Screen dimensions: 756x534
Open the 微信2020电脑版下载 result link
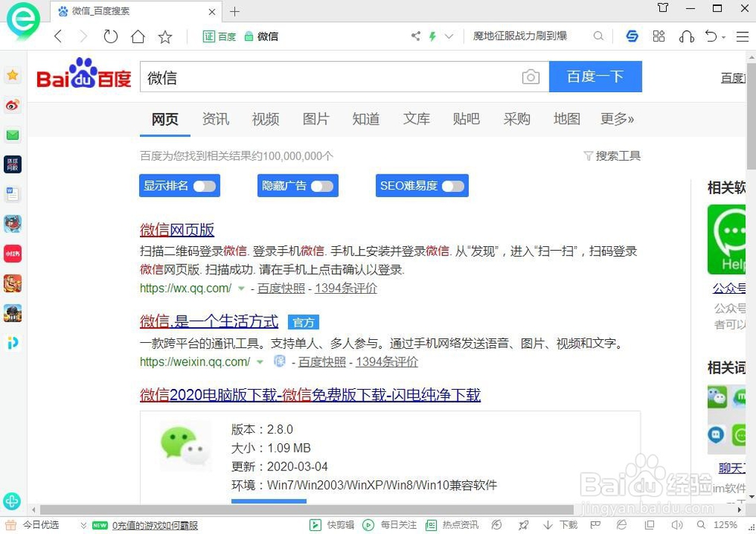click(311, 395)
